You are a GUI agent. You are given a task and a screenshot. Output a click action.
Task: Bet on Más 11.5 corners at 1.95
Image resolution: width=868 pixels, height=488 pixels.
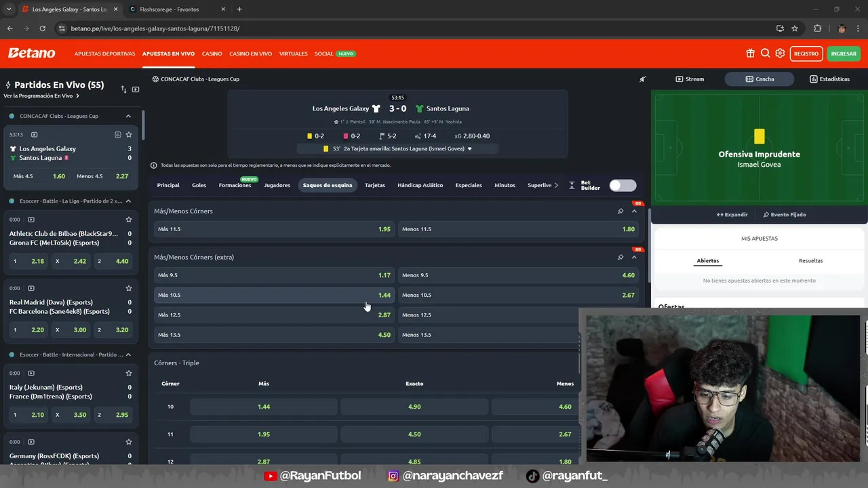click(x=274, y=229)
